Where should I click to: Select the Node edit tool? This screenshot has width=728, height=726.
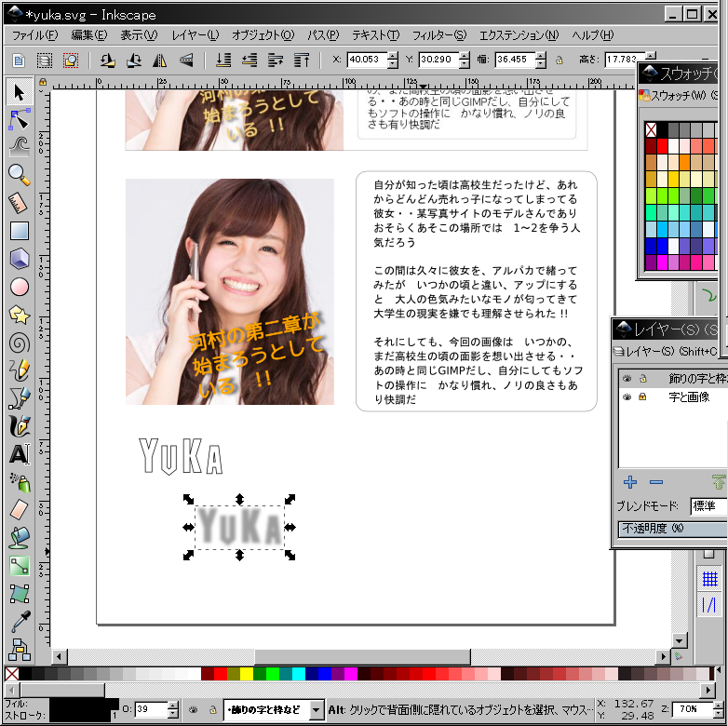19,119
